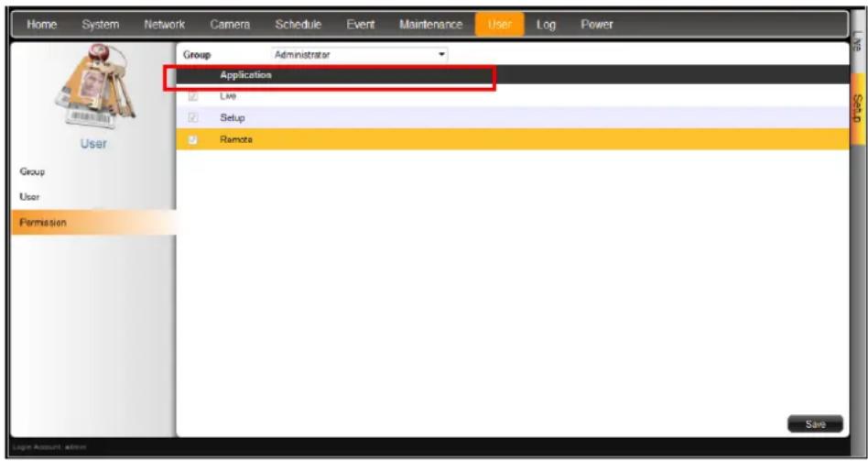The height and width of the screenshot is (461, 868).
Task: Toggle the Live permission checkbox
Action: (x=192, y=96)
